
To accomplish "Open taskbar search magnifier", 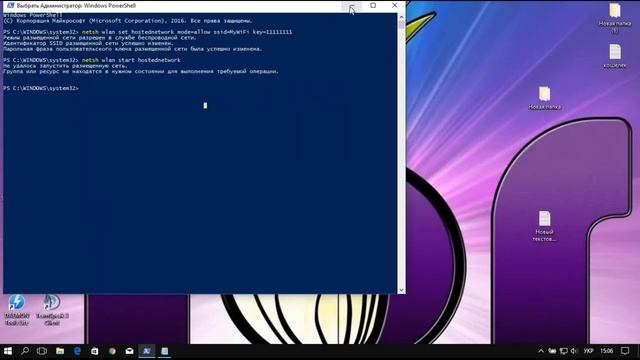I will (25, 351).
